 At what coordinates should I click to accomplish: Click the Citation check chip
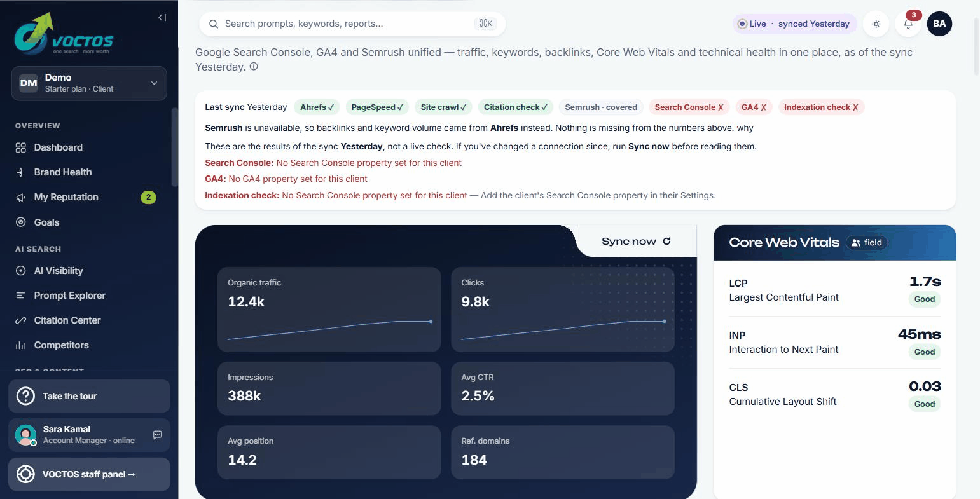click(x=516, y=107)
